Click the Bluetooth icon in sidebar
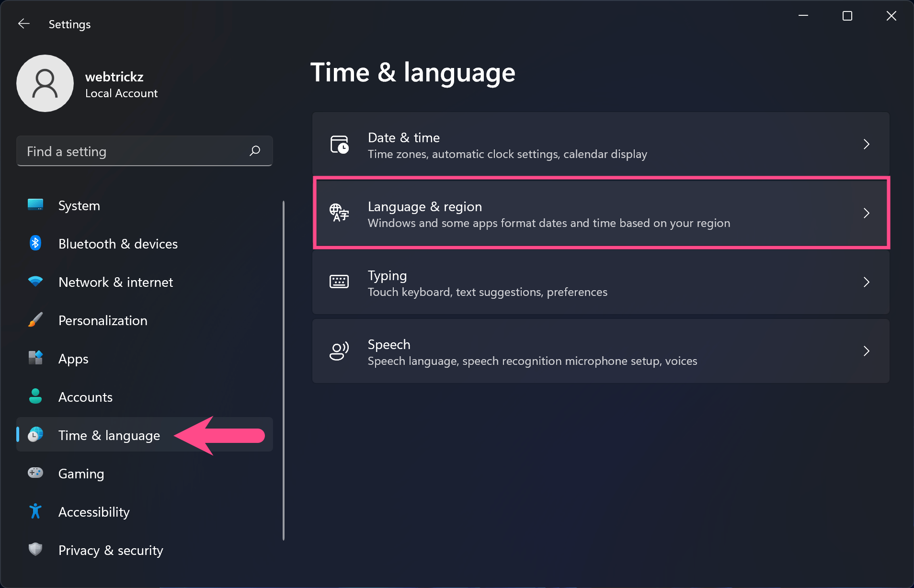 35,243
